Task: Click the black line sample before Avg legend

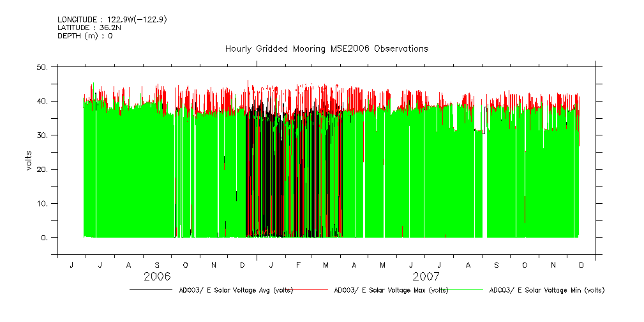Action: 150,290
